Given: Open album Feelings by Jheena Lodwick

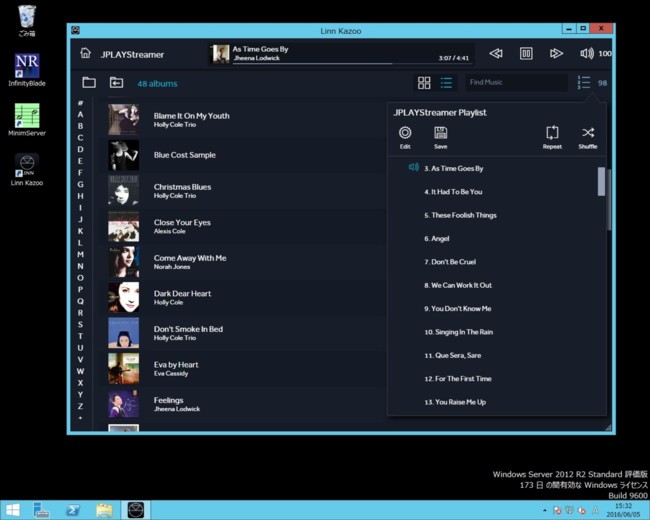Looking at the screenshot, I should click(245, 404).
